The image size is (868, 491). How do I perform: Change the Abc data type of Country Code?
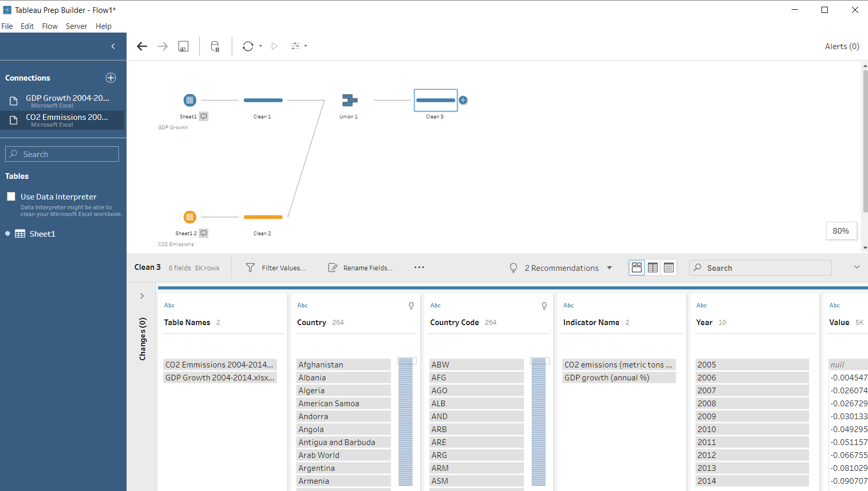point(436,305)
